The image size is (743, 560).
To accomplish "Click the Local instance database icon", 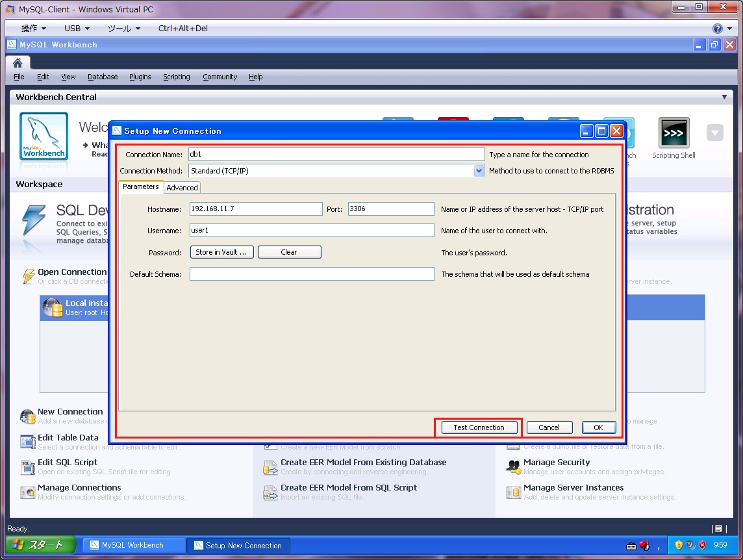I will coord(52,307).
